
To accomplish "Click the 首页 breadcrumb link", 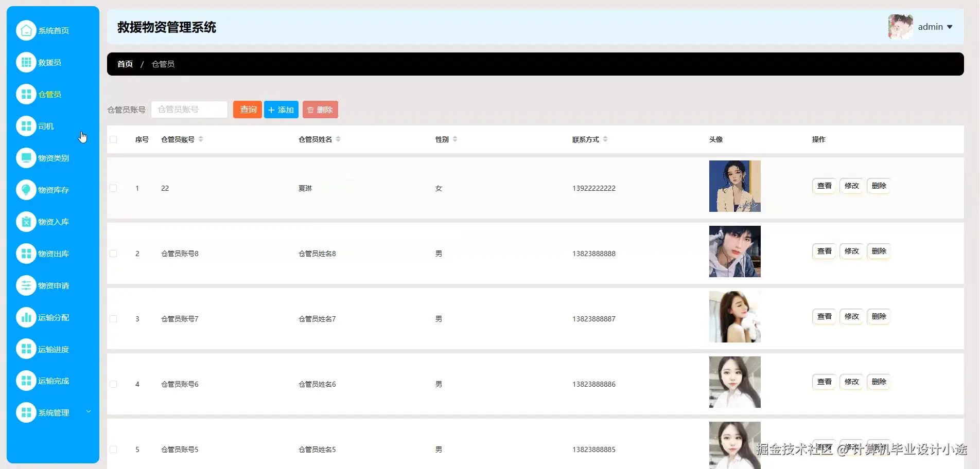I will tap(125, 64).
